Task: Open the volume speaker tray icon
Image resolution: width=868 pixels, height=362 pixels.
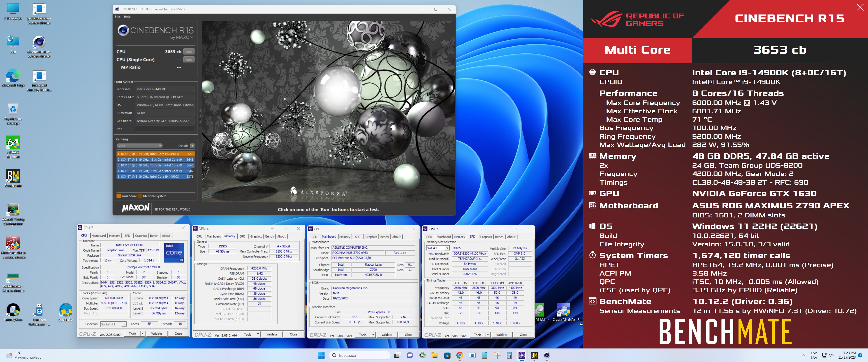Action: tap(831, 355)
